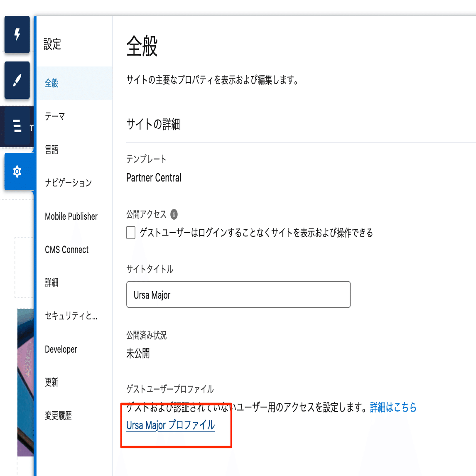This screenshot has width=476, height=476.
Task: Follow the 詳細はこちら link
Action: (x=393, y=407)
